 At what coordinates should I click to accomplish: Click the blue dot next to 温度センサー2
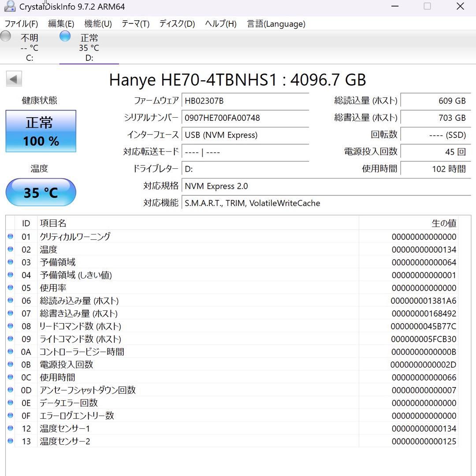click(x=10, y=441)
